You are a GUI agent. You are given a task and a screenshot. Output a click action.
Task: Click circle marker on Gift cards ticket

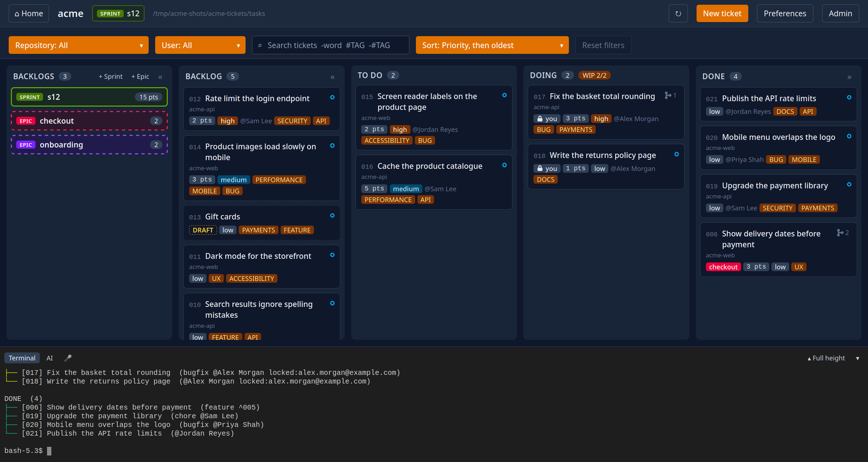(x=333, y=216)
